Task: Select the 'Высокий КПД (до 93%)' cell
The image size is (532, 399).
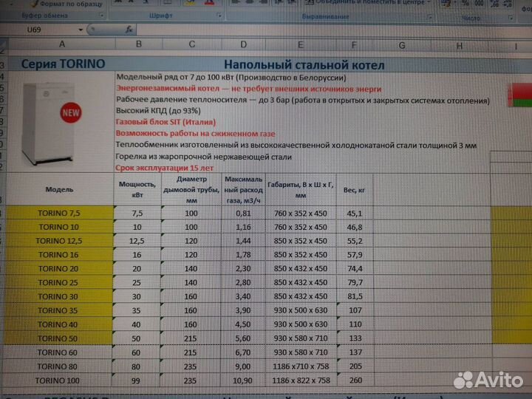Action: pyautogui.click(x=158, y=111)
